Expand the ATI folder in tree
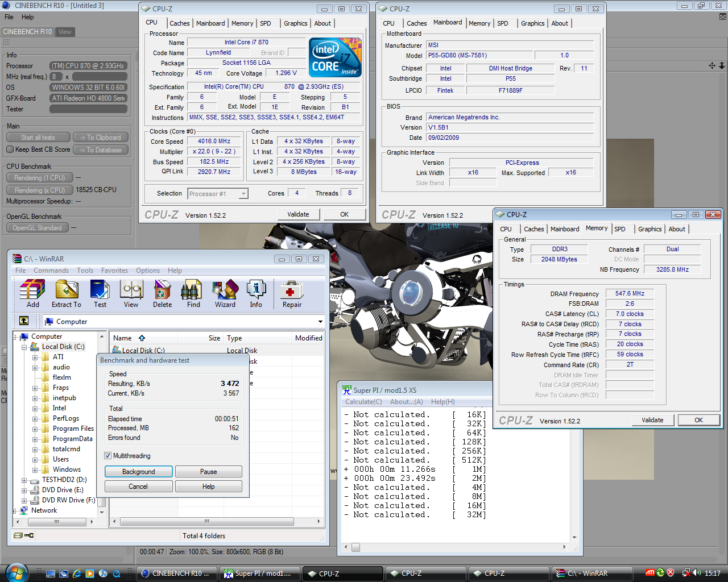 pyautogui.click(x=35, y=357)
